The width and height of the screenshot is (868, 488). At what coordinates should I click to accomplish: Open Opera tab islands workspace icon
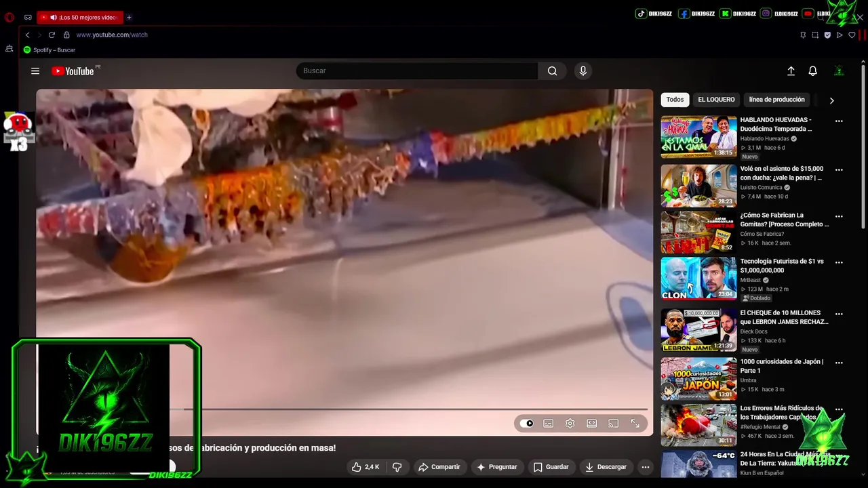click(28, 18)
